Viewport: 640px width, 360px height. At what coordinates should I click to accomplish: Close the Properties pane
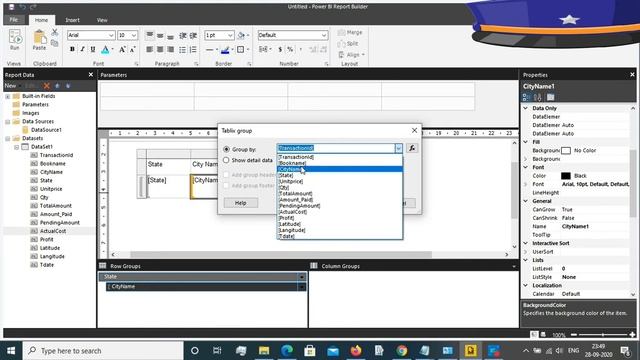point(632,75)
